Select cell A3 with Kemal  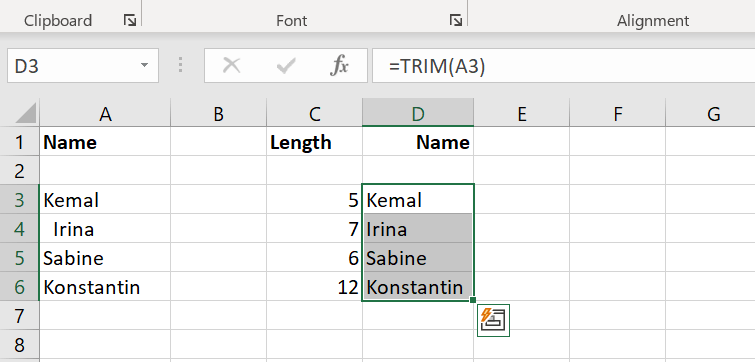pyautogui.click(x=105, y=199)
